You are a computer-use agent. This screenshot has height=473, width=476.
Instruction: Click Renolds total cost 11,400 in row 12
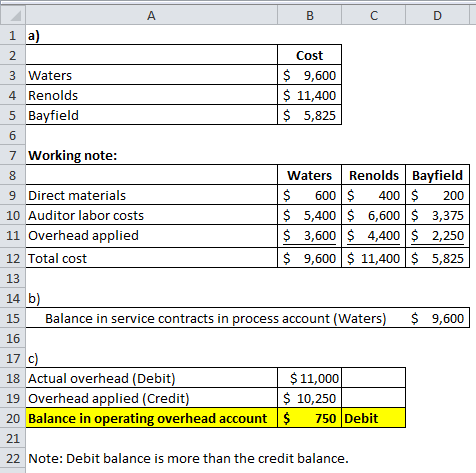pyautogui.click(x=373, y=258)
